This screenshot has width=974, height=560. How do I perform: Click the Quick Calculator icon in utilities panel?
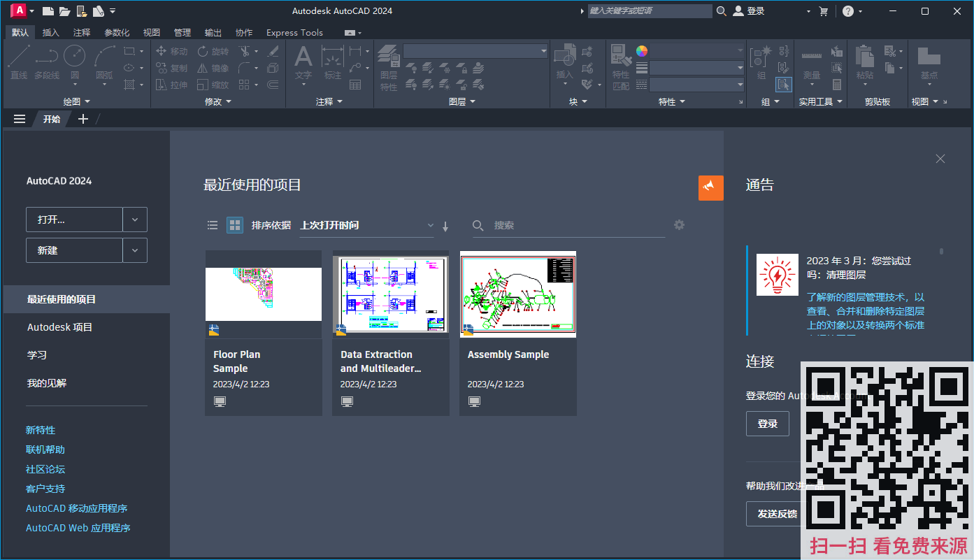coord(836,85)
